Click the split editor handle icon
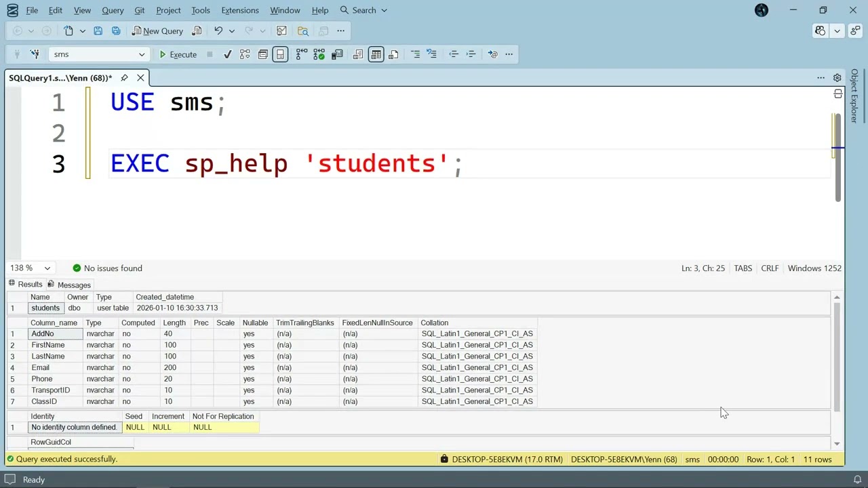Screen dimensions: 868x488 click(838, 94)
